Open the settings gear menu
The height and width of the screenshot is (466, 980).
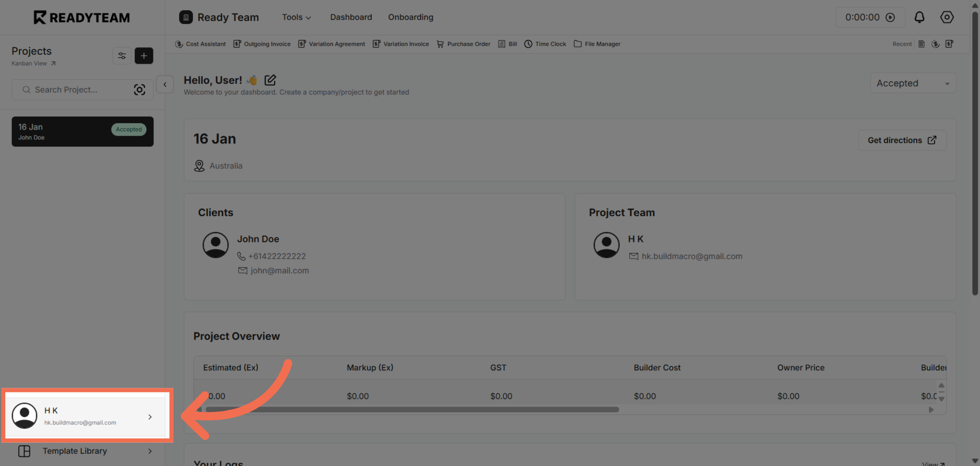(947, 17)
